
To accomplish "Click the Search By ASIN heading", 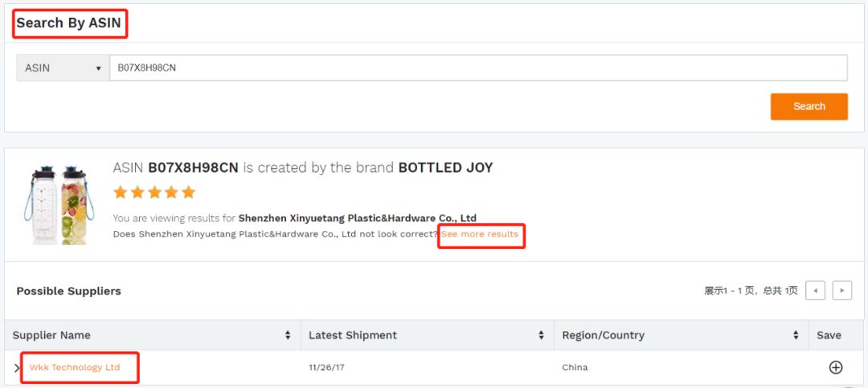I will tap(69, 23).
